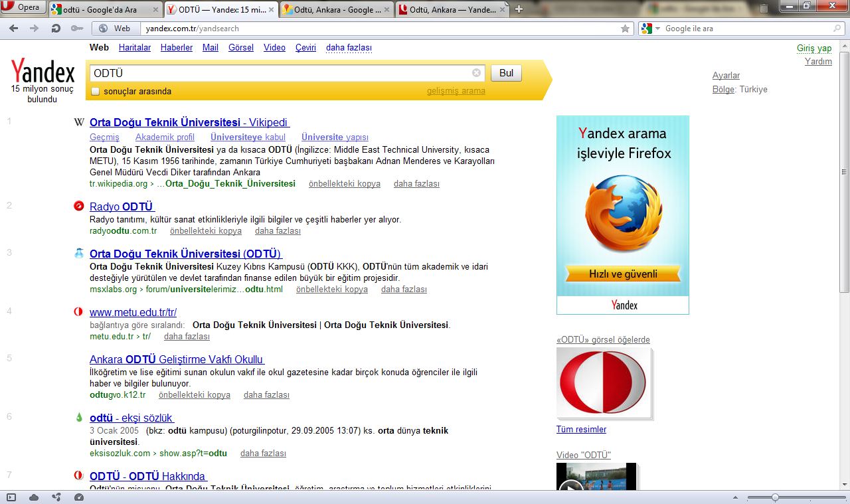Open Mail in Yandex navigation

pos(211,48)
